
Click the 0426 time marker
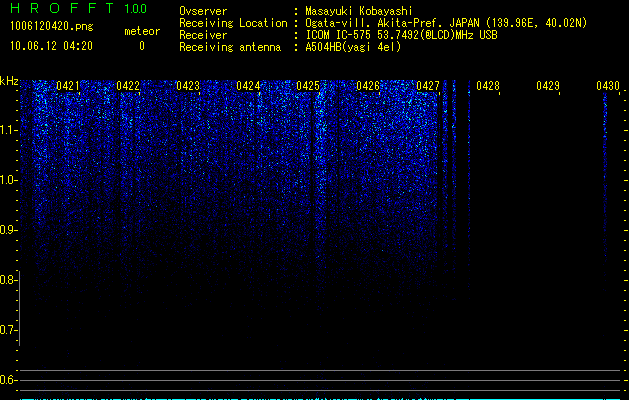pyautogui.click(x=368, y=86)
